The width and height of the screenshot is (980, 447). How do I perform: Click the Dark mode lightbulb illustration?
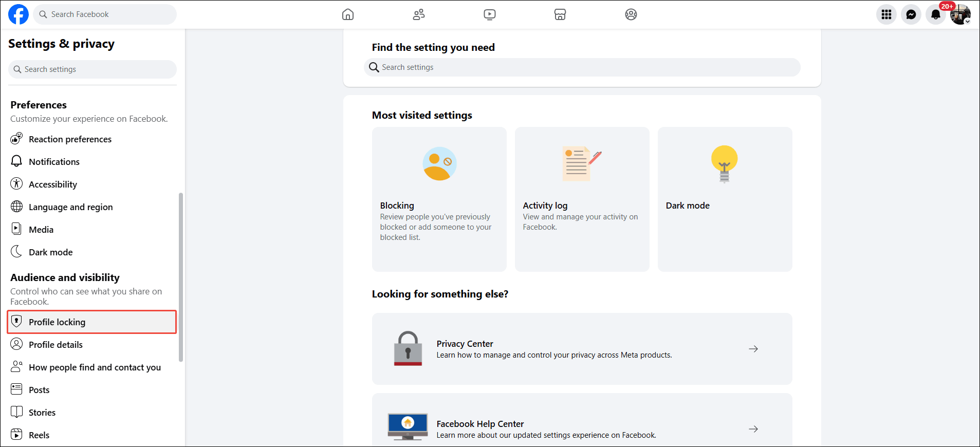pos(725,164)
